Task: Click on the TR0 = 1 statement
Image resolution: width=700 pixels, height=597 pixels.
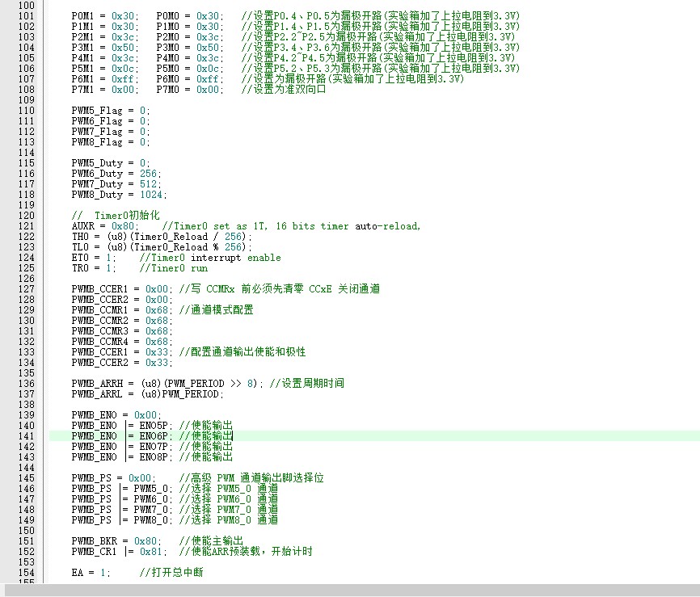Action: tap(93, 268)
